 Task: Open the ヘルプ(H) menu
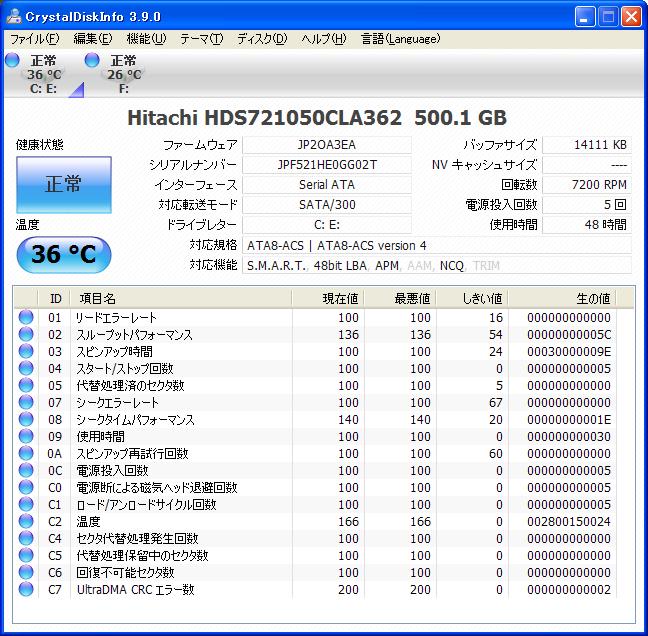point(324,39)
